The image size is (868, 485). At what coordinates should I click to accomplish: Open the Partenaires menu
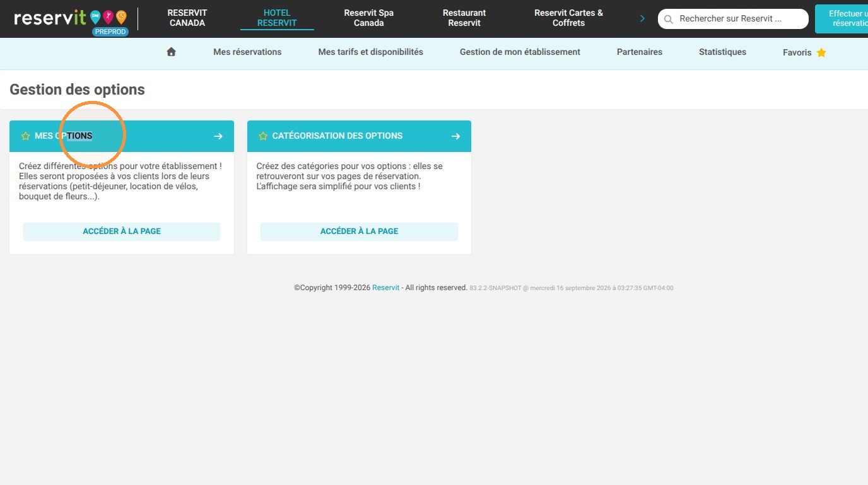point(640,52)
